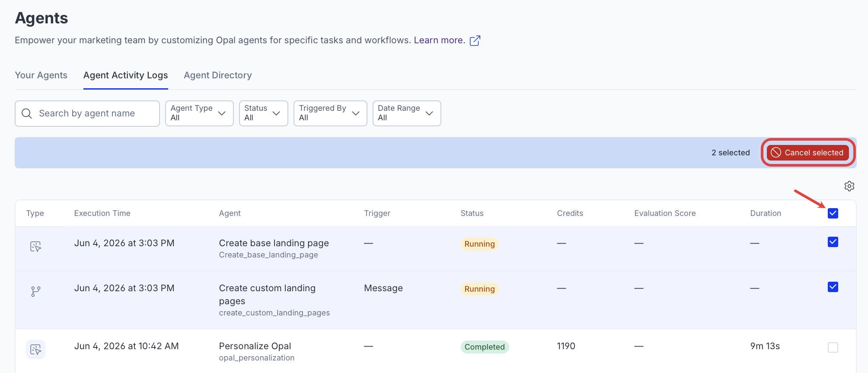Click the Cancel selected button

pos(808,153)
